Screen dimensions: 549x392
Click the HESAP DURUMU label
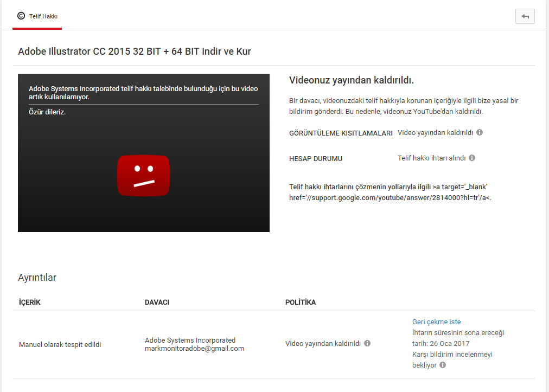pyautogui.click(x=316, y=158)
